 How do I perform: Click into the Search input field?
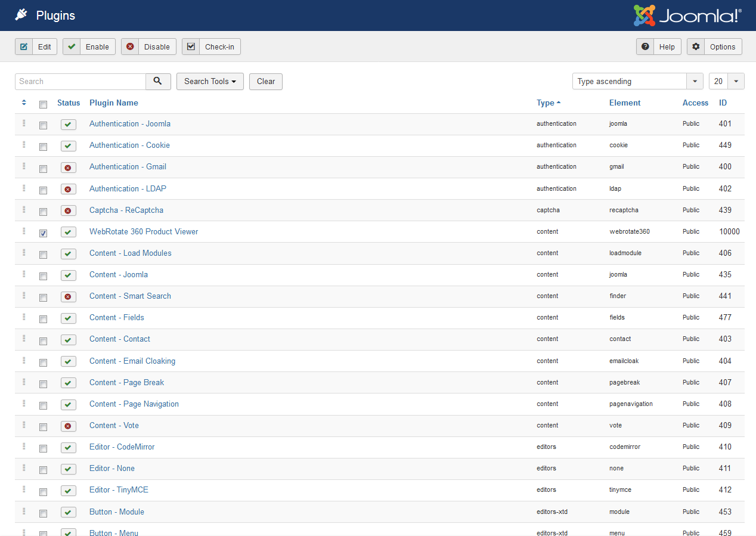(80, 82)
